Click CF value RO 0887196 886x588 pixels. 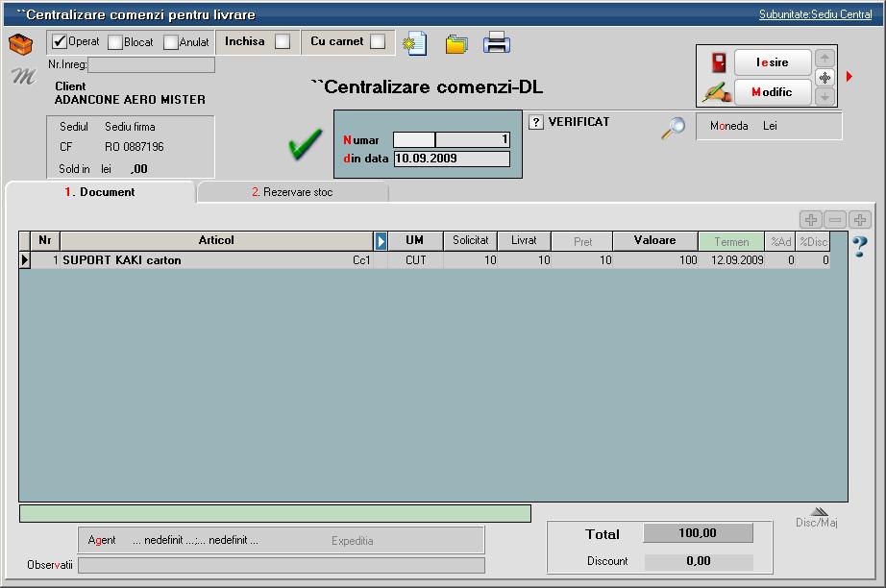(x=134, y=147)
